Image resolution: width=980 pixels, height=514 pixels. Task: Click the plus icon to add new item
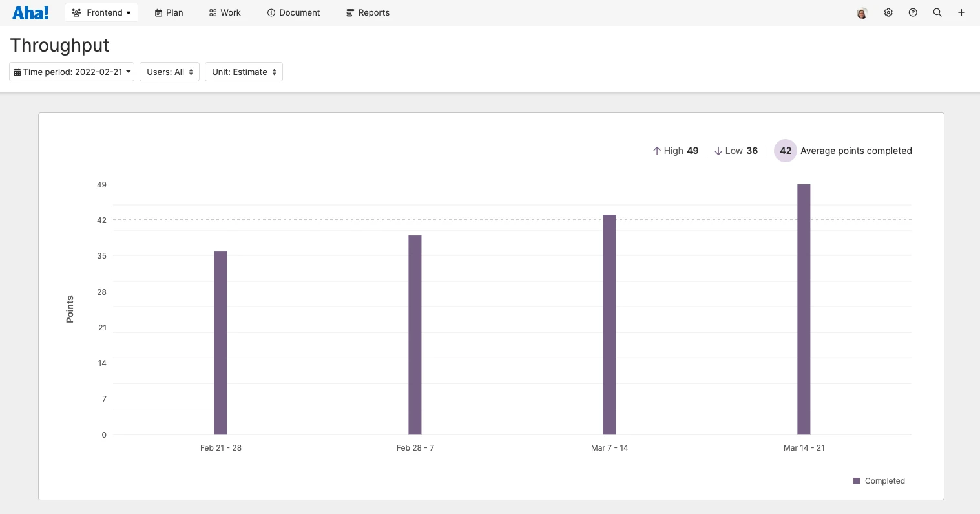962,12
